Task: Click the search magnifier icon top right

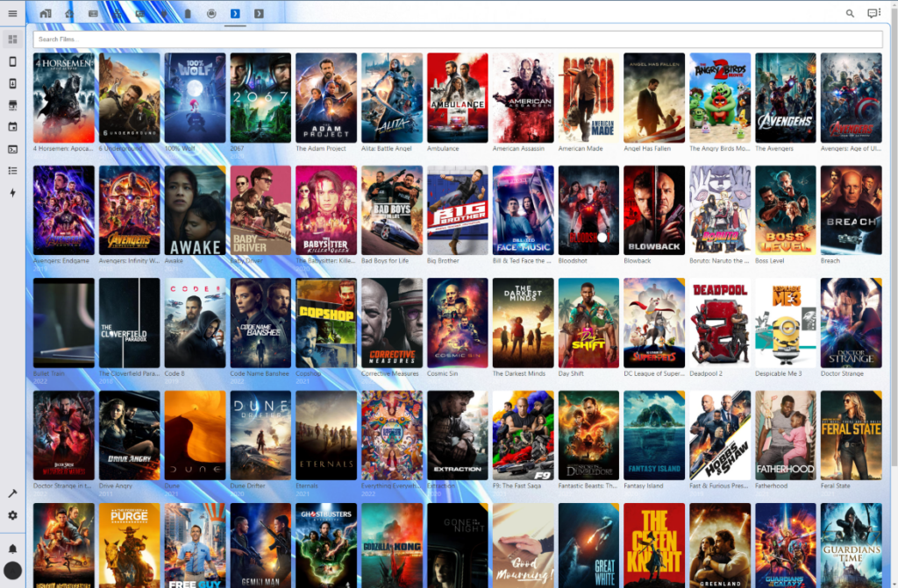Action: coord(850,13)
